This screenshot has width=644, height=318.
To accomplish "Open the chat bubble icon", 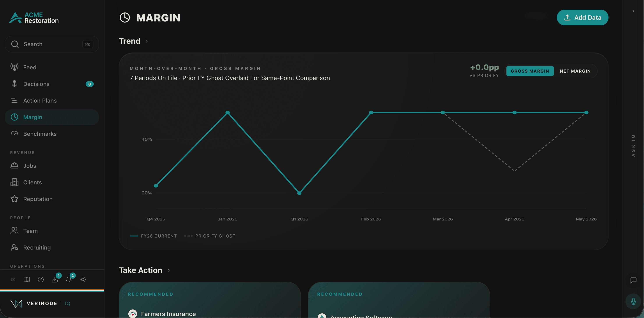I will pyautogui.click(x=633, y=280).
